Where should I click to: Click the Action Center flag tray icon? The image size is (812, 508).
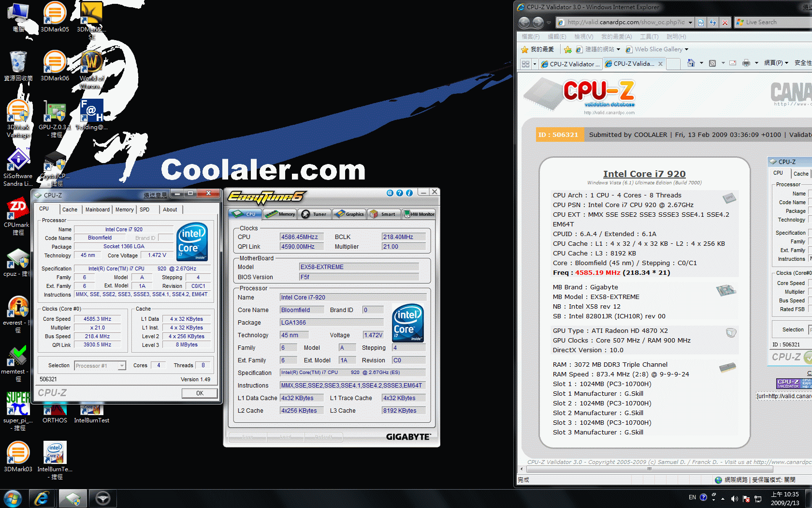coord(746,498)
